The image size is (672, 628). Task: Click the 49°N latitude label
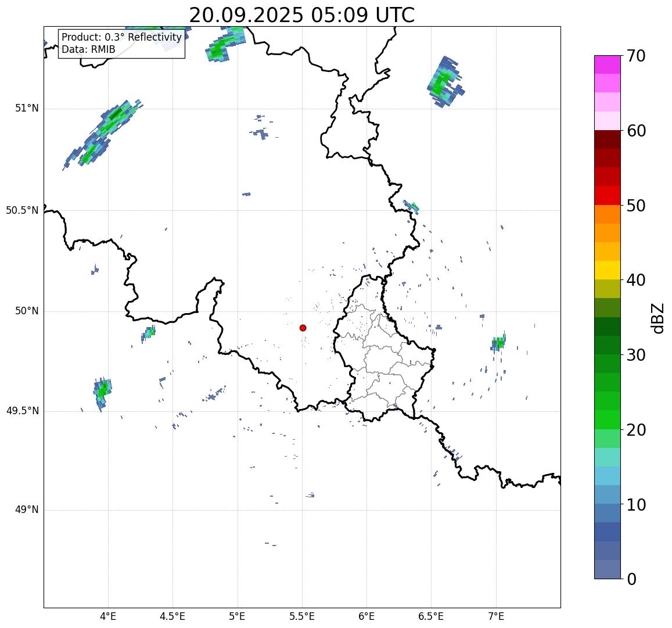(27, 510)
